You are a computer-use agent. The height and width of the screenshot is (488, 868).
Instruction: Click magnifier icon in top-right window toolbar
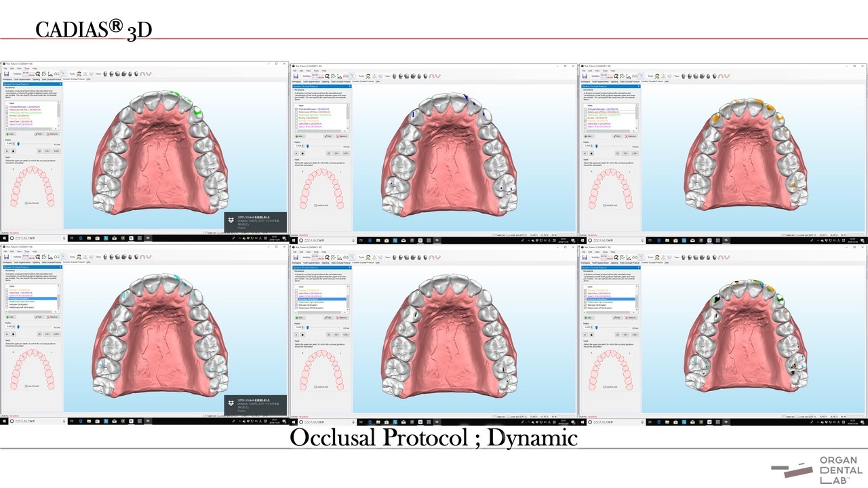click(x=616, y=76)
